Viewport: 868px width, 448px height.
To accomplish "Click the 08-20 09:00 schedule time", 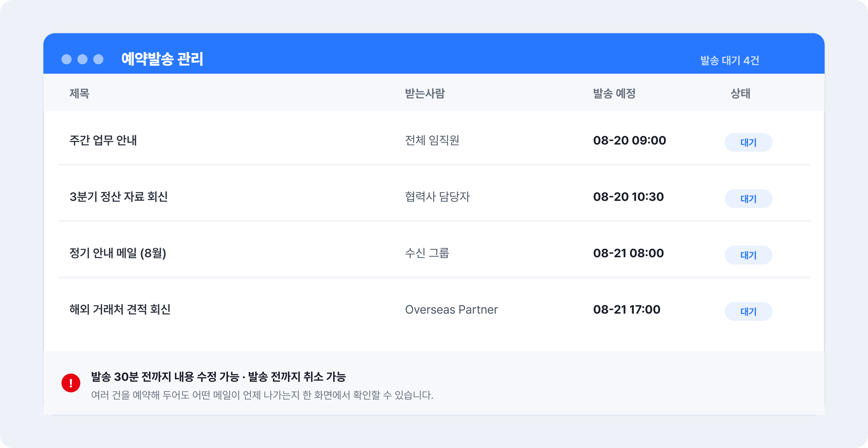I will coord(630,140).
